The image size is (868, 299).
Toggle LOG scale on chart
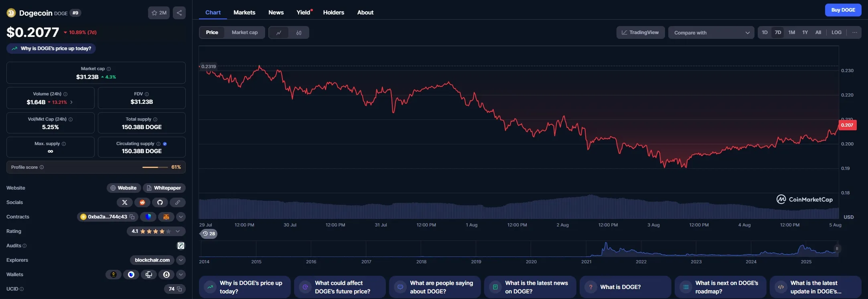[x=837, y=32]
